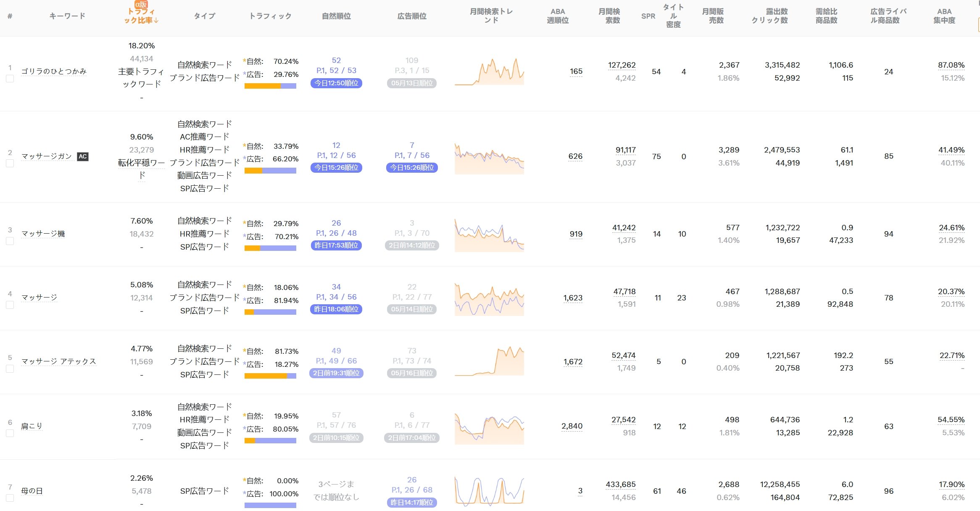Open search trend chart for マッサージガン

point(489,159)
